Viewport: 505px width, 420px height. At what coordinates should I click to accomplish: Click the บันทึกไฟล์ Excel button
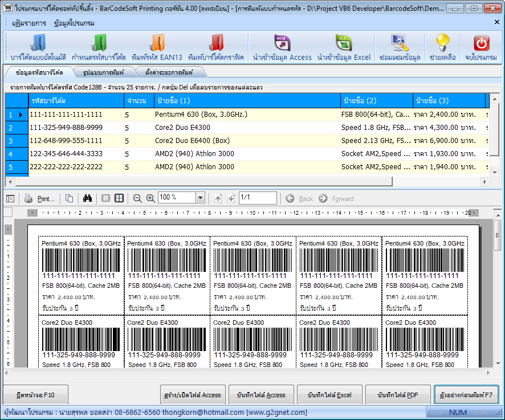(x=329, y=394)
